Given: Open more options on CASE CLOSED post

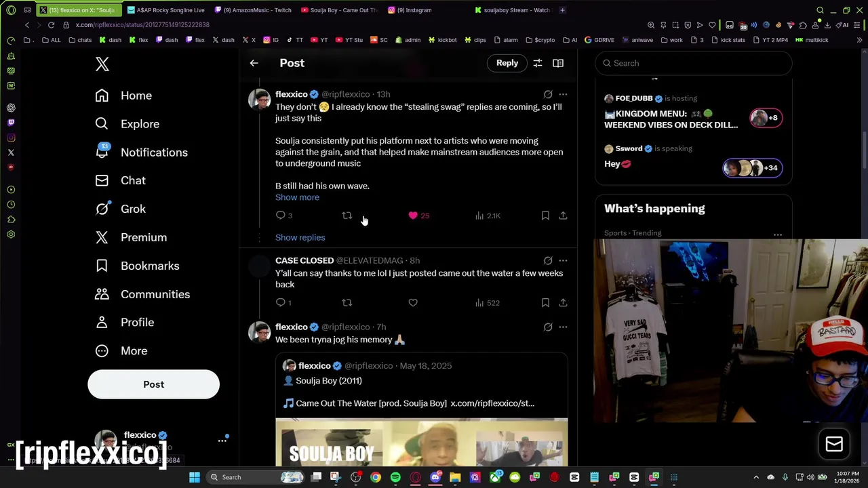Looking at the screenshot, I should 563,260.
